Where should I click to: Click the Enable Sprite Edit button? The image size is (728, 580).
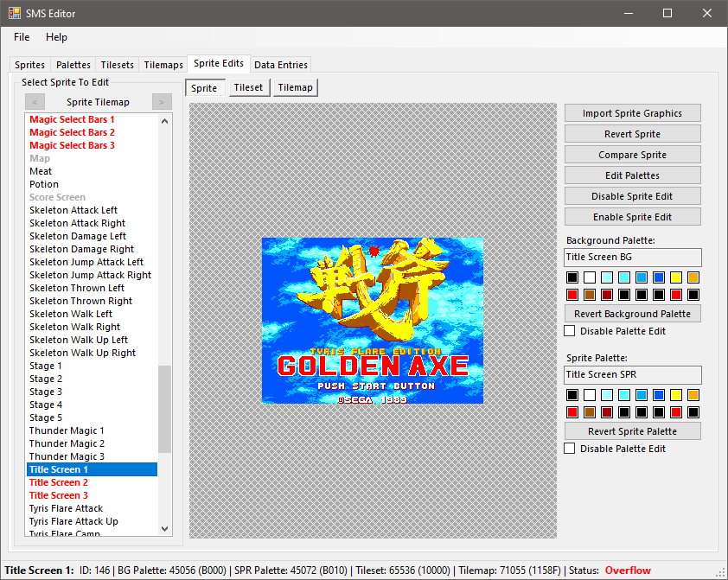(x=632, y=217)
